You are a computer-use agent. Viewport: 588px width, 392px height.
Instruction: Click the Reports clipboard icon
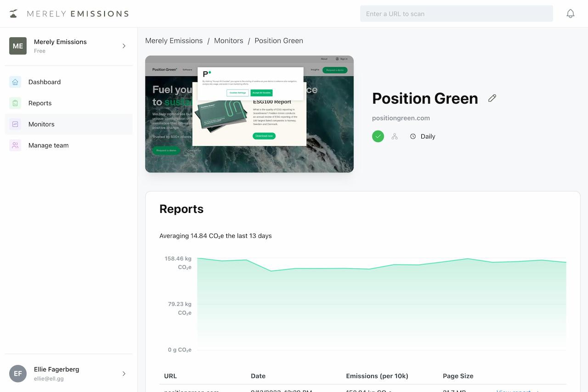(15, 103)
